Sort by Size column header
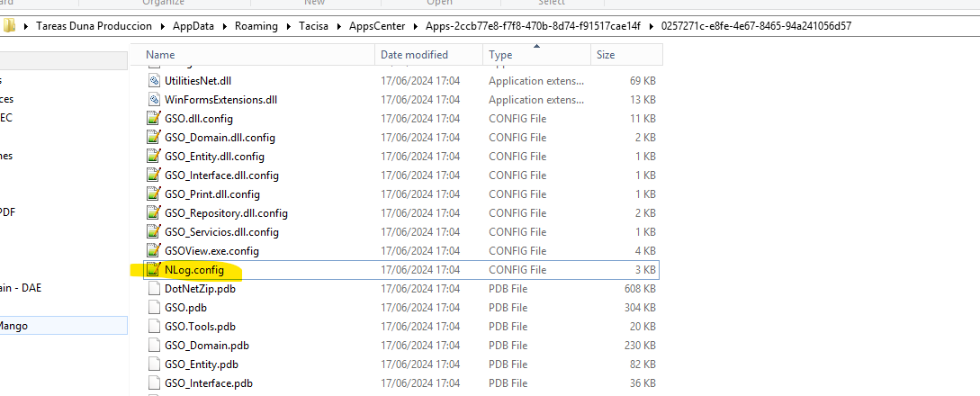The image size is (980, 396). [606, 55]
